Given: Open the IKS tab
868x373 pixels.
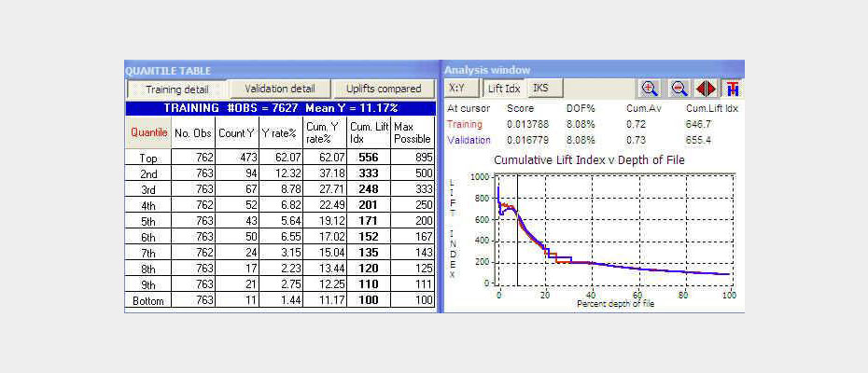Looking at the screenshot, I should pyautogui.click(x=545, y=88).
